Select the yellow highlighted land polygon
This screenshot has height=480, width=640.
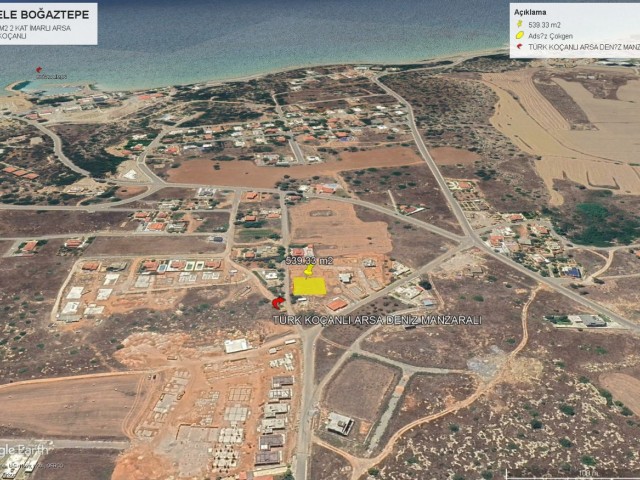click(x=309, y=286)
